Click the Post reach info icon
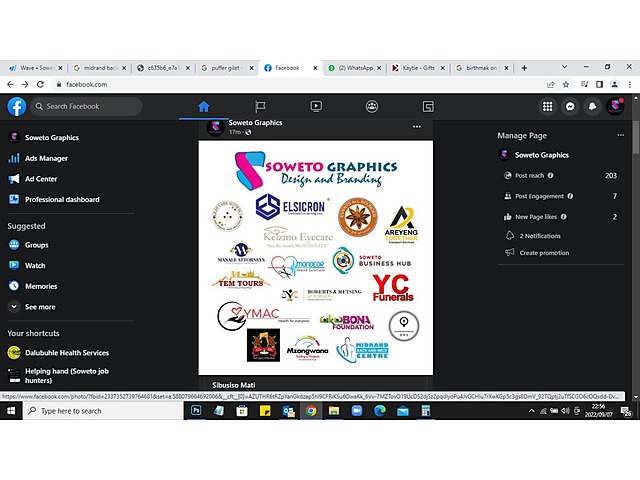This screenshot has height=480, width=640. pyautogui.click(x=551, y=175)
